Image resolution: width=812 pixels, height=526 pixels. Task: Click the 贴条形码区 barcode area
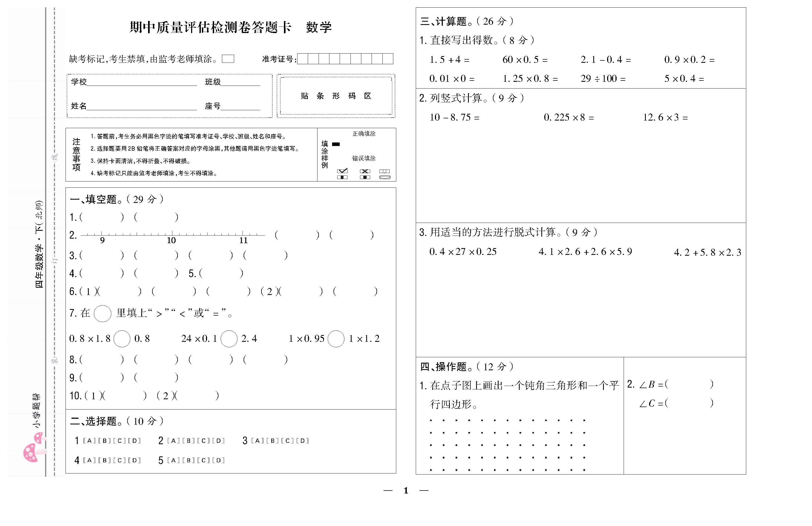(x=336, y=96)
